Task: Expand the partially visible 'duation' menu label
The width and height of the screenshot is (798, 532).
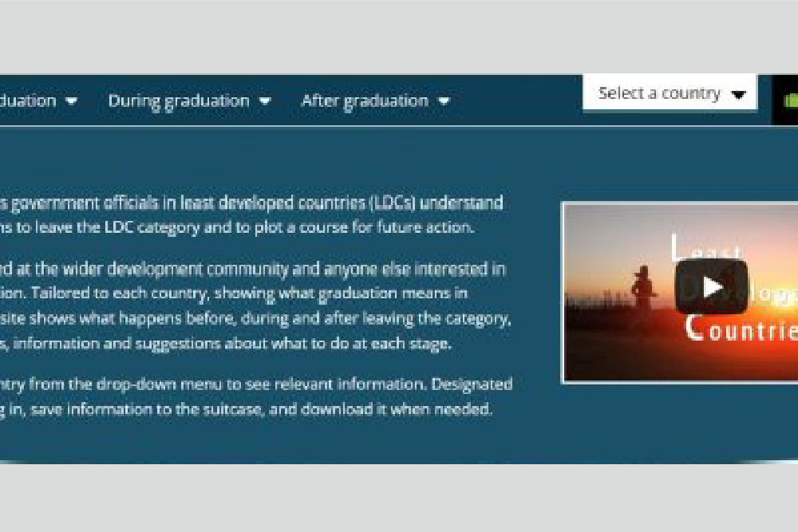Action: tap(28, 101)
